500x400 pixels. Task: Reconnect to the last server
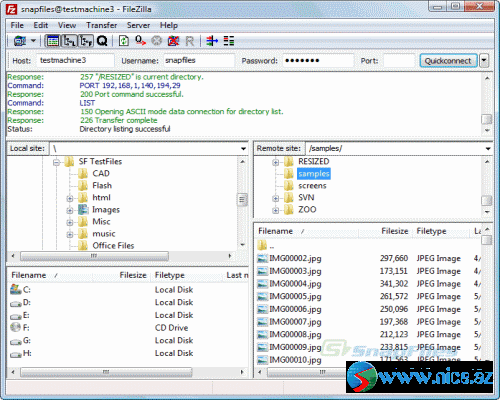pyautogui.click(x=189, y=41)
